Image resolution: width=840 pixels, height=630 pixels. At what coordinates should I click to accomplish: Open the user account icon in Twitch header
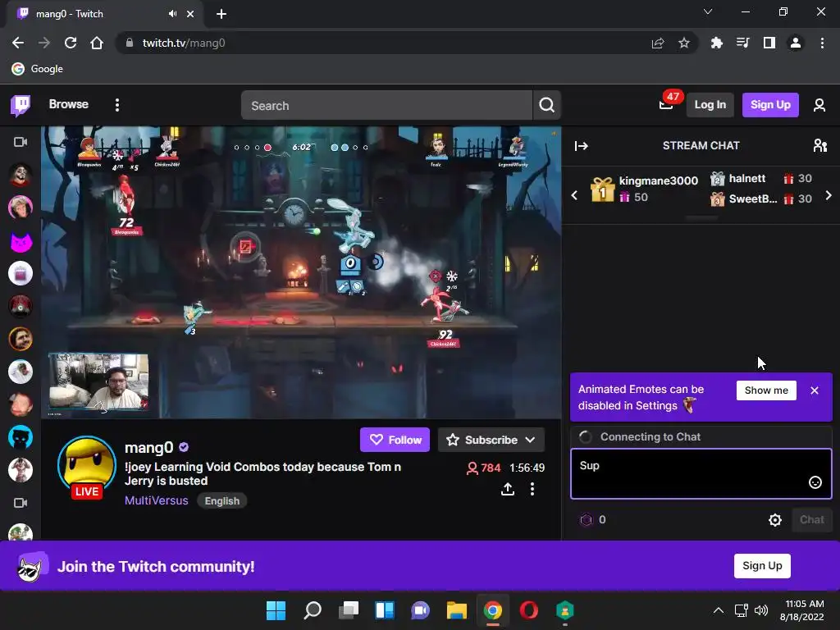pyautogui.click(x=819, y=105)
